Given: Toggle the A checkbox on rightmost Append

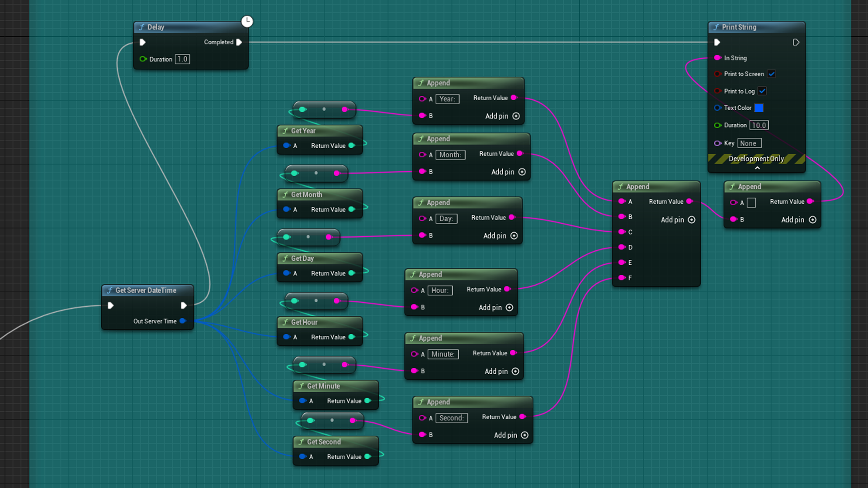Looking at the screenshot, I should coord(751,202).
